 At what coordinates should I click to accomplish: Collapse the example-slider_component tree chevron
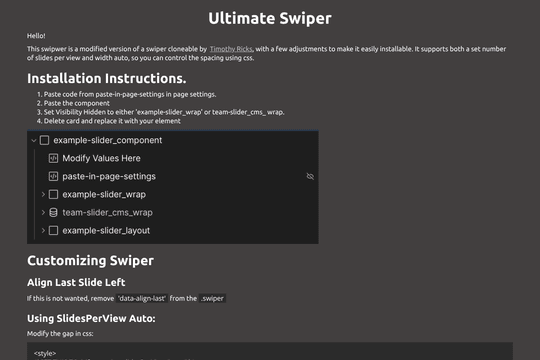click(34, 140)
